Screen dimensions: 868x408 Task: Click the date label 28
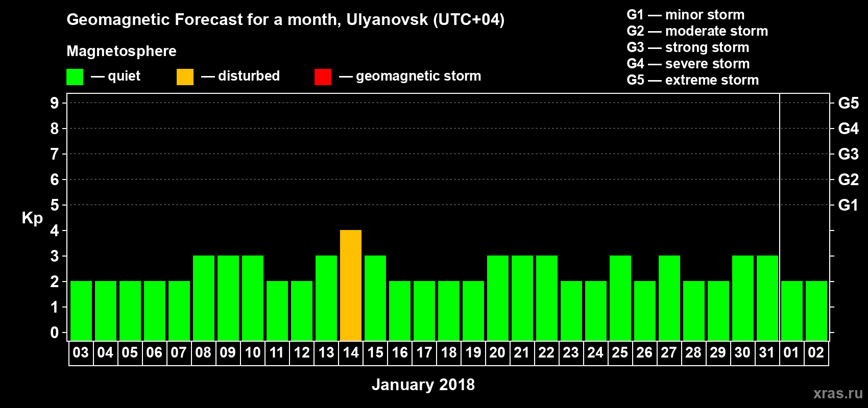pos(693,352)
